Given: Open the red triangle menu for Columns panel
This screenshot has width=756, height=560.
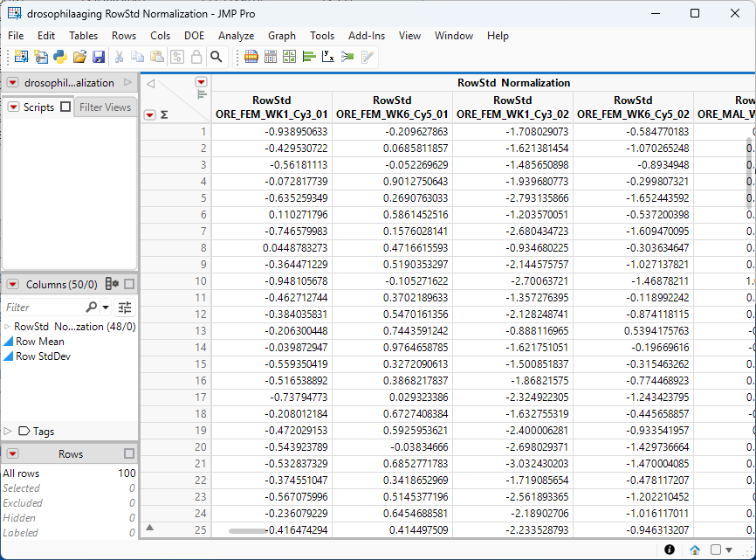Looking at the screenshot, I should (11, 283).
